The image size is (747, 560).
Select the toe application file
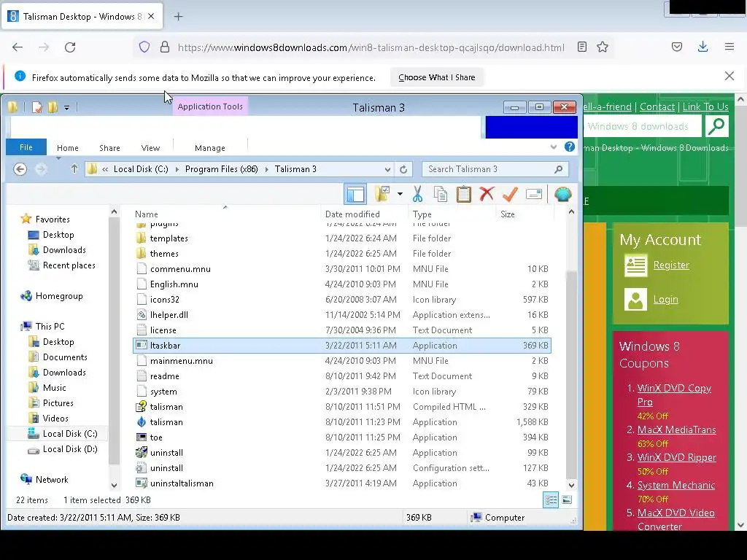click(x=156, y=437)
